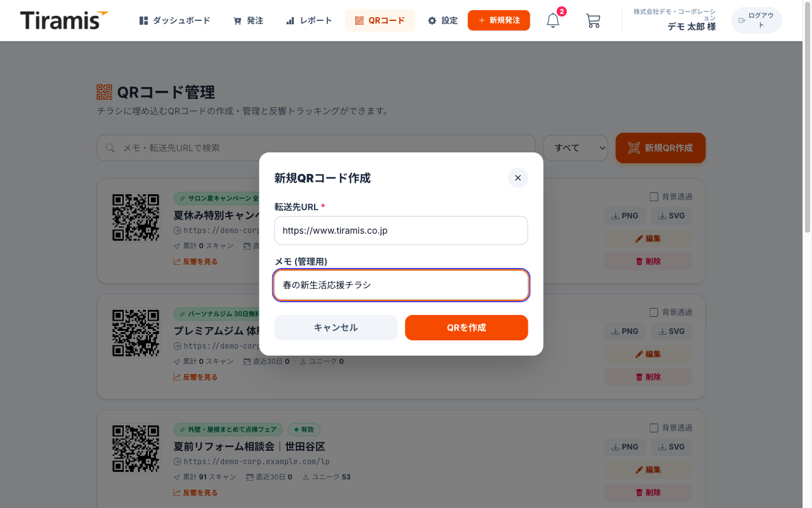Open the レポート menu item
This screenshot has width=812, height=508.
pos(309,20)
